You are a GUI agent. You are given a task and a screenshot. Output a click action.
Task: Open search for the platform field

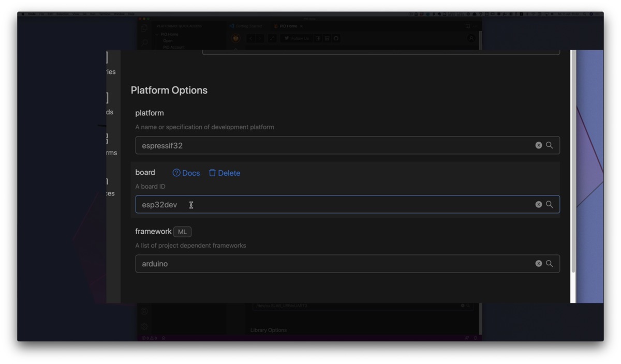(550, 145)
